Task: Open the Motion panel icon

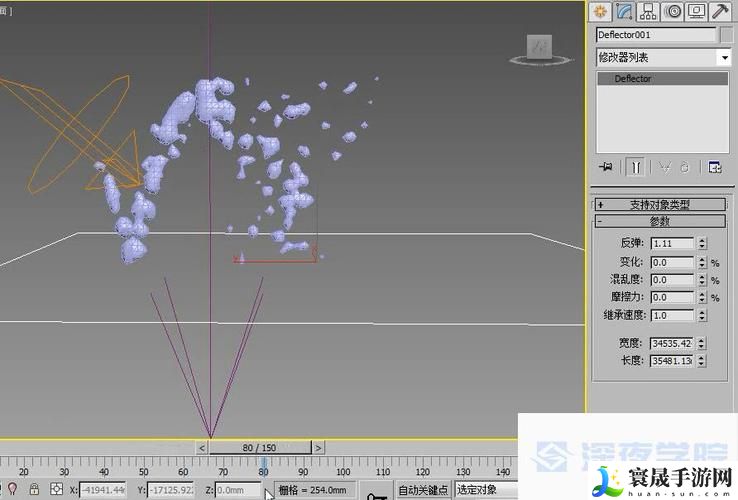Action: point(672,11)
